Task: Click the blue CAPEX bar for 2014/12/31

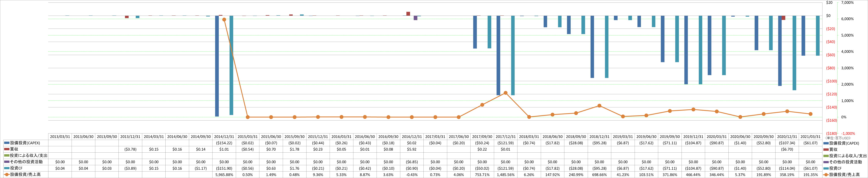Action: [217, 66]
